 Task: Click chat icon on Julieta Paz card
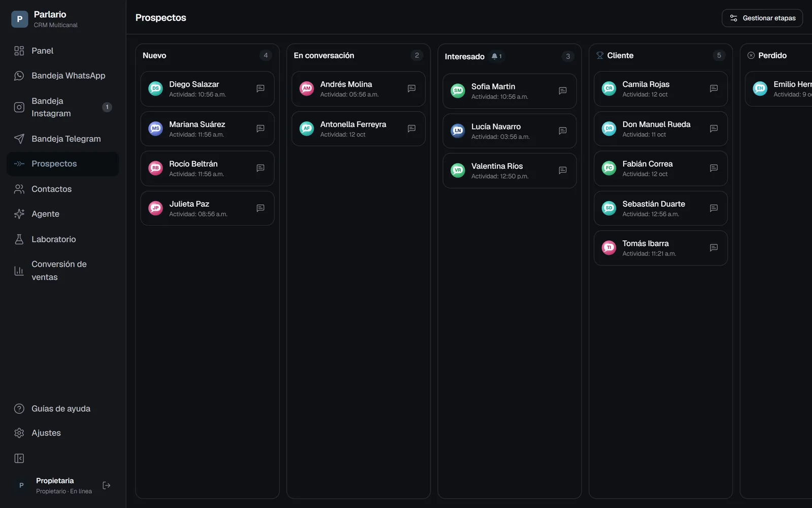click(260, 208)
